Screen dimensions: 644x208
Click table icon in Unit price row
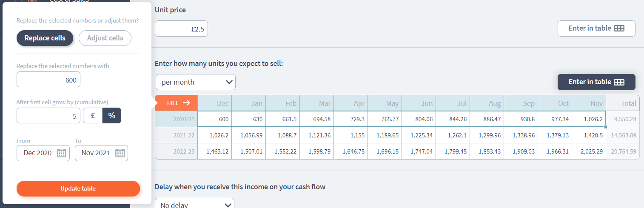point(619,28)
